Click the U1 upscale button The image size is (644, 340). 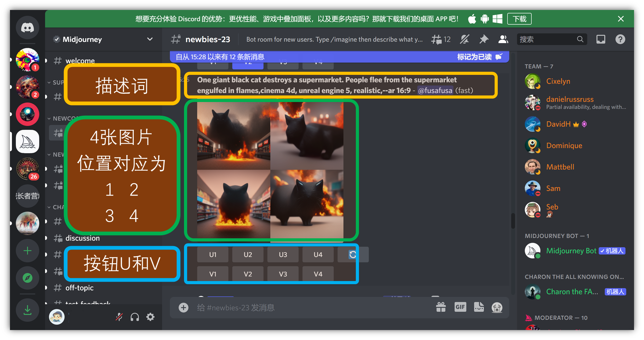click(213, 255)
